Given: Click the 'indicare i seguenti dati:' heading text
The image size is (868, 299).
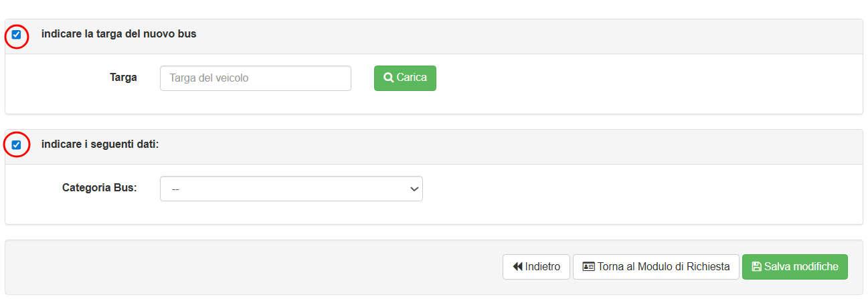Looking at the screenshot, I should 100,144.
